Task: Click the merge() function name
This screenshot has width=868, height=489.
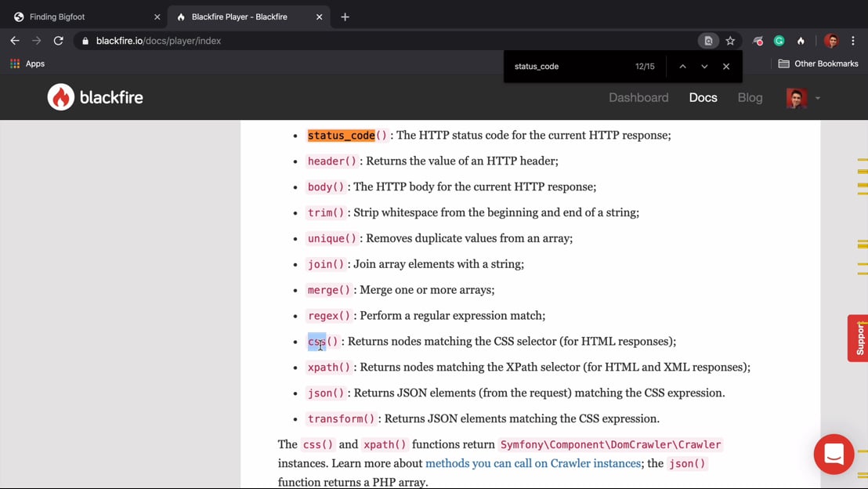Action: point(329,290)
